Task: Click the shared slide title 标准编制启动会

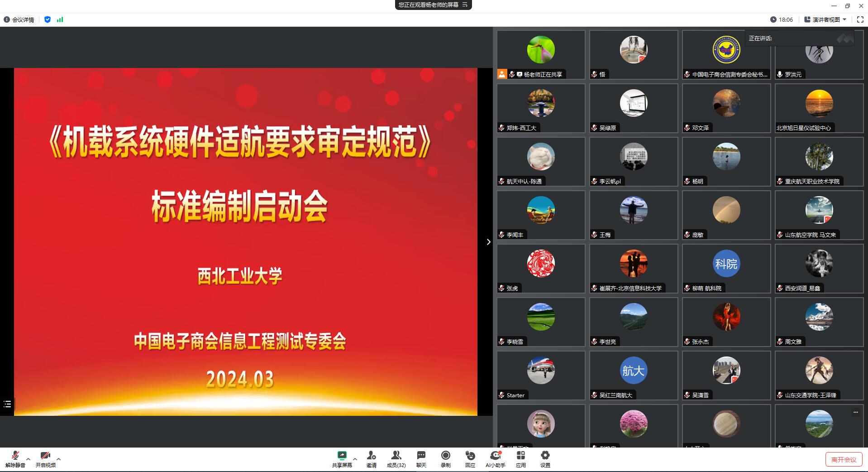Action: (239, 206)
